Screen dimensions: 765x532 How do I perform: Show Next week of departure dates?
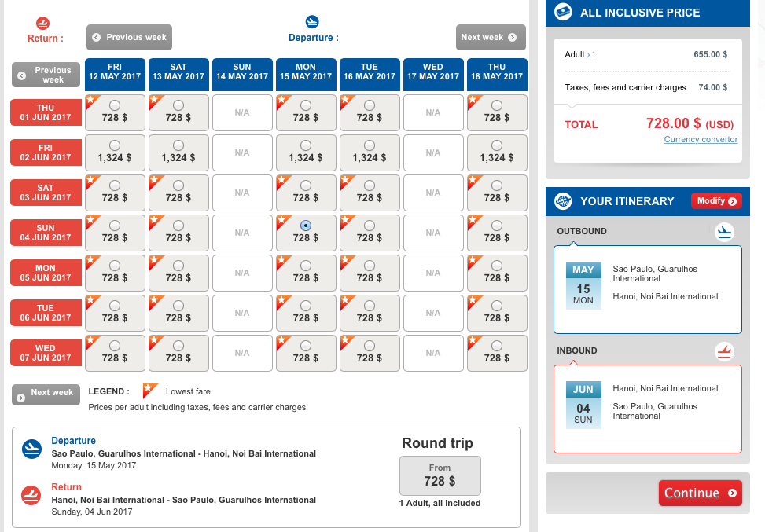tap(491, 37)
